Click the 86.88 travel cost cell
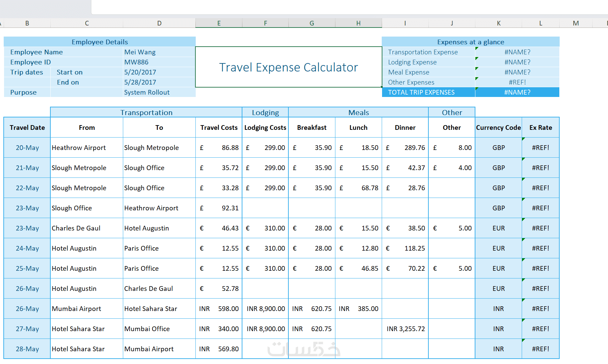The width and height of the screenshot is (608, 364). [x=219, y=148]
